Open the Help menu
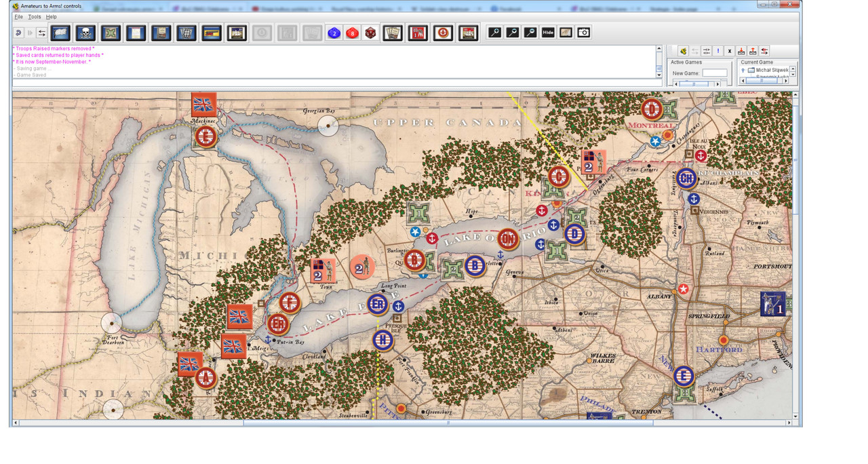This screenshot has height=464, width=868. 52,16
